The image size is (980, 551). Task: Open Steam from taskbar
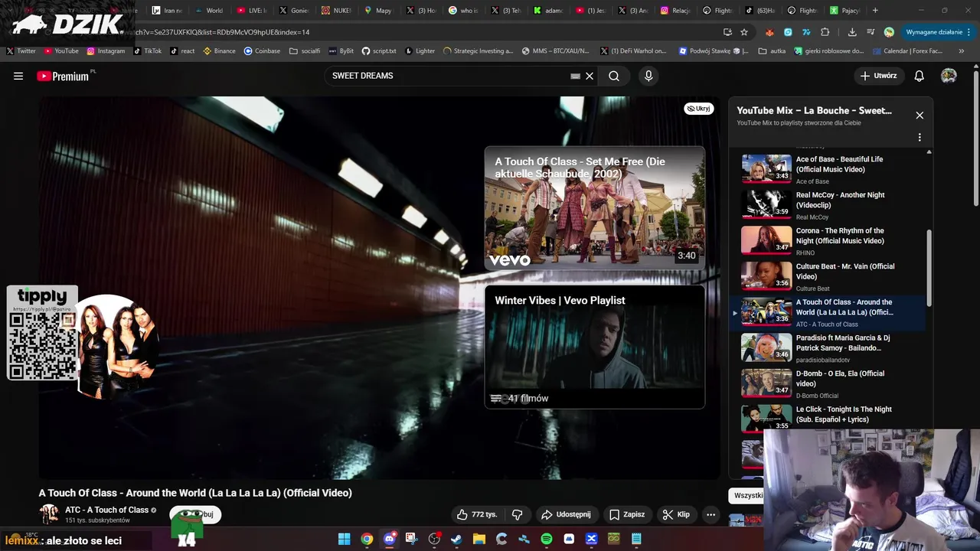[456, 539]
